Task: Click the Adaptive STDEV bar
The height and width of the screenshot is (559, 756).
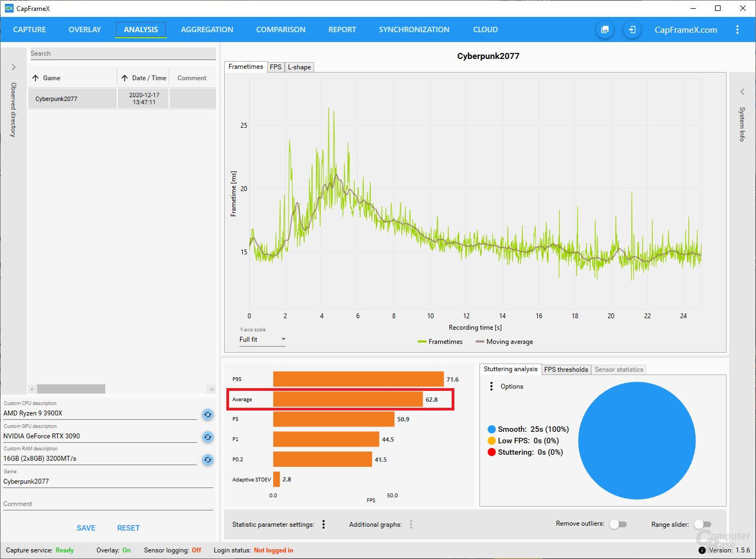Action: [277, 479]
